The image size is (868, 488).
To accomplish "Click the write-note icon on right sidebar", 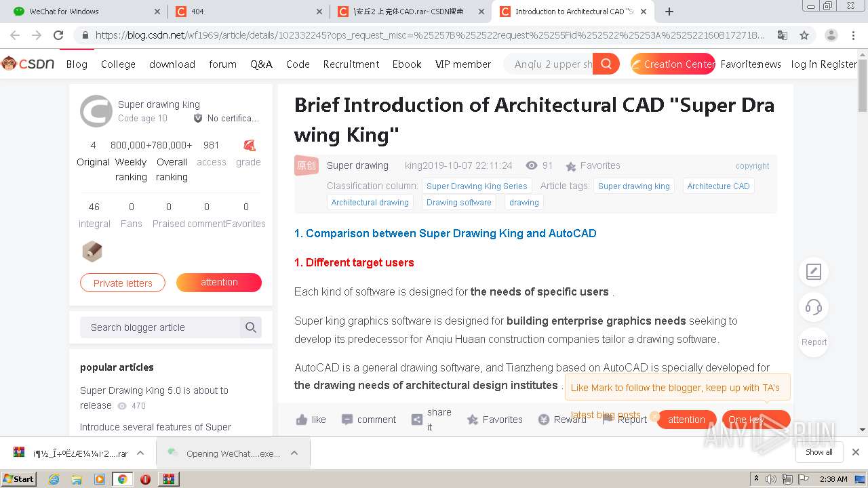I will pos(814,272).
